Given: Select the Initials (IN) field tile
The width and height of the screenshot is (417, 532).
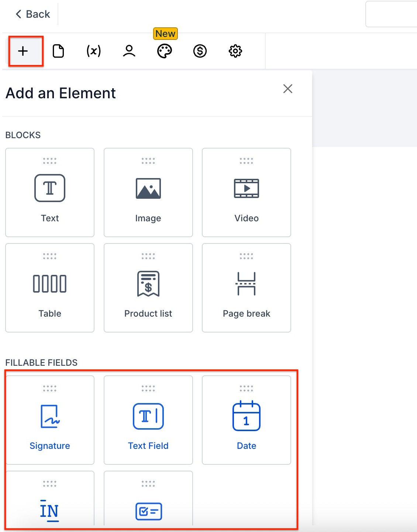Looking at the screenshot, I should [x=50, y=506].
